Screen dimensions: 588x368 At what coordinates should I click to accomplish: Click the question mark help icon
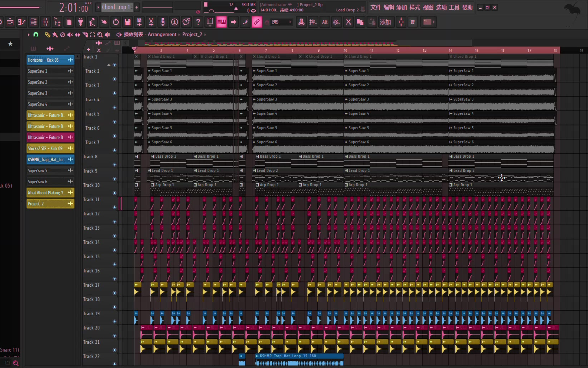[198, 22]
